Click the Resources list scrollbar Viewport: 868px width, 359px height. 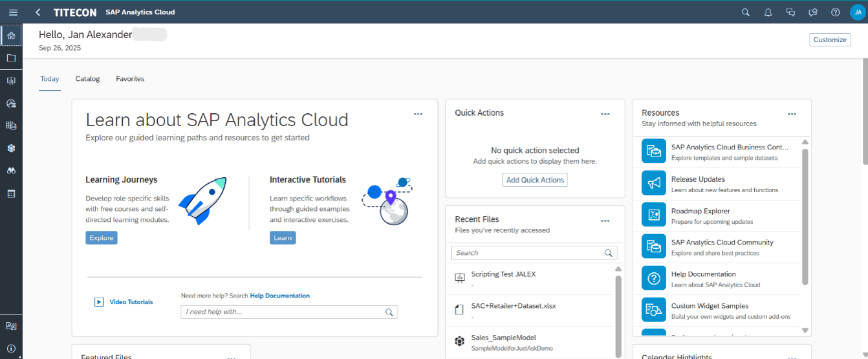point(805,217)
